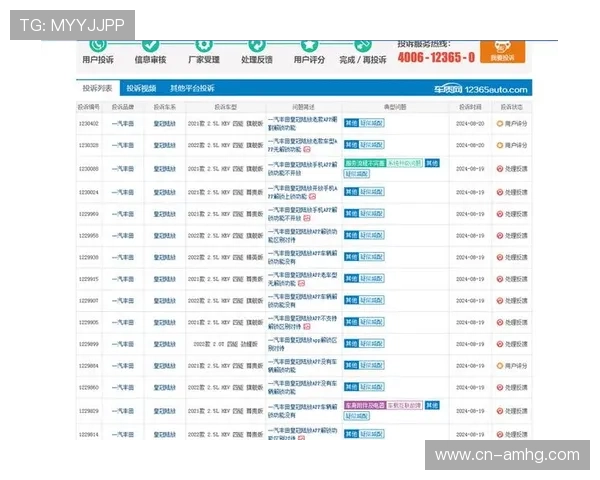Click the hotline number 4006-12365-0
The width and height of the screenshot is (600, 480).
(x=436, y=57)
